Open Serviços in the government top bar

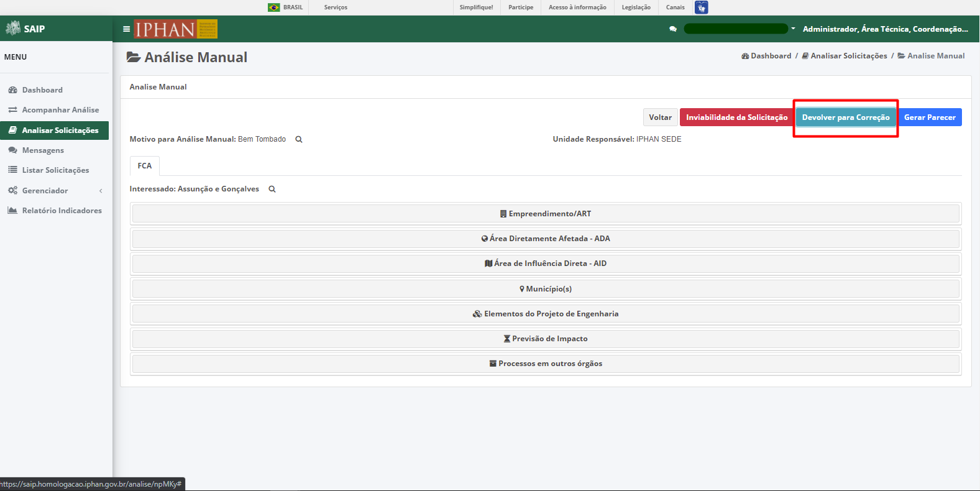point(336,7)
